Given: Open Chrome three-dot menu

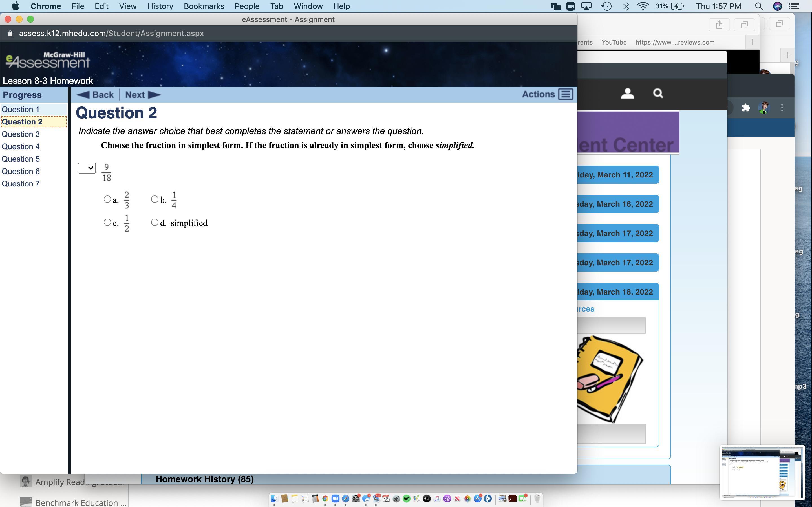Looking at the screenshot, I should click(782, 108).
